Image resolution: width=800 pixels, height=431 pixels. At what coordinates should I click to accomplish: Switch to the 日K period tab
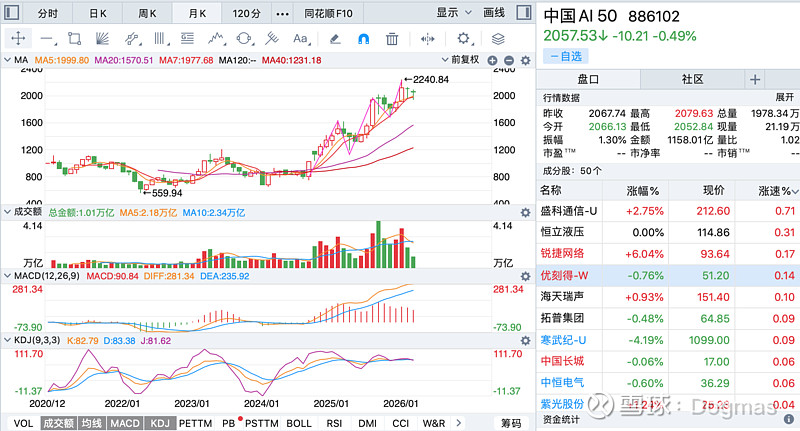(98, 13)
